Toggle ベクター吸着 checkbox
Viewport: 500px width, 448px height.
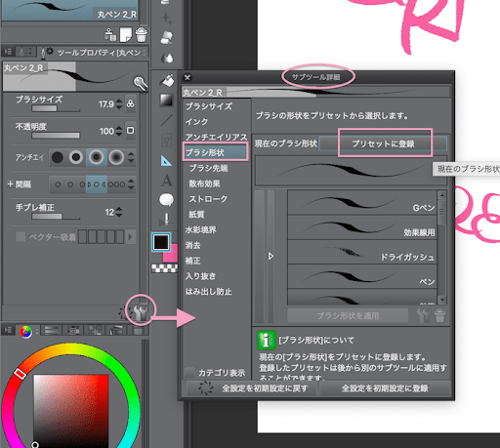coord(21,236)
